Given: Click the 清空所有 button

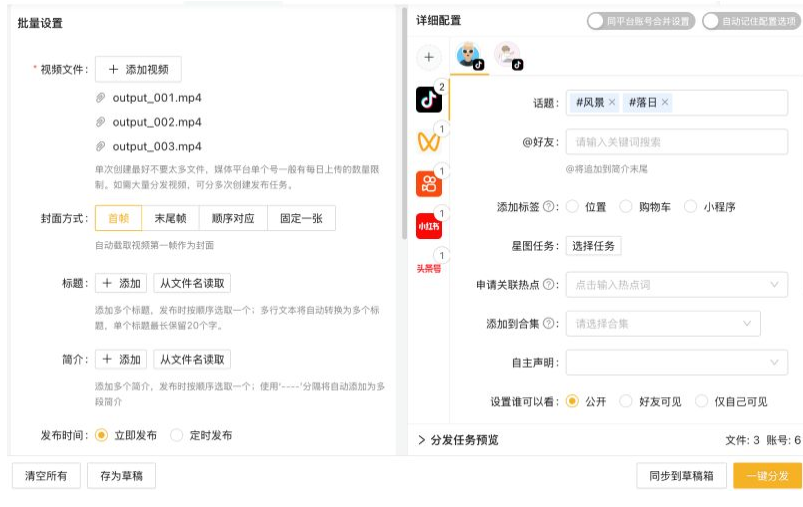Looking at the screenshot, I should coord(46,476).
